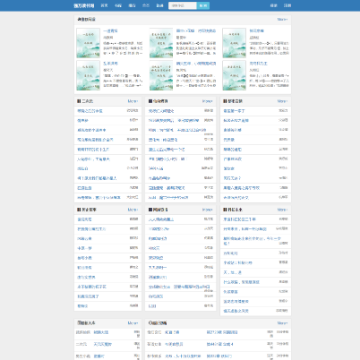360x360 pixels.
Task: Open the top-right featured book cover thumbnail
Action: (x=234, y=43)
